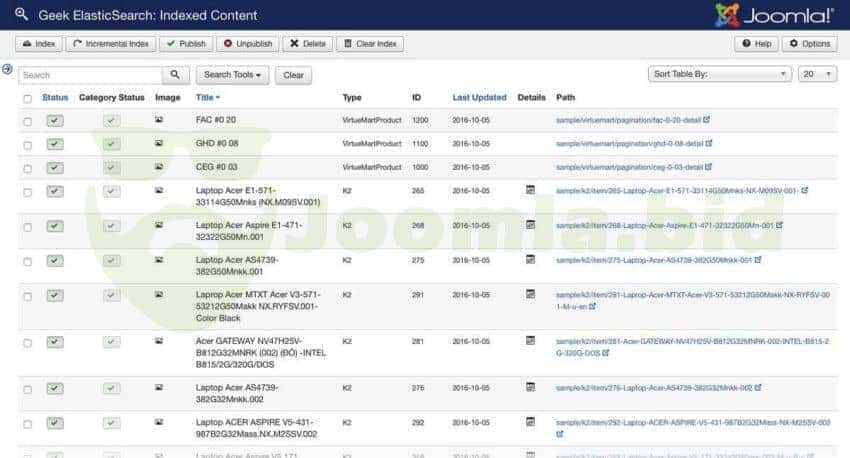Screen dimensions: 850x458
Task: Sort by Title column header
Action: (208, 98)
